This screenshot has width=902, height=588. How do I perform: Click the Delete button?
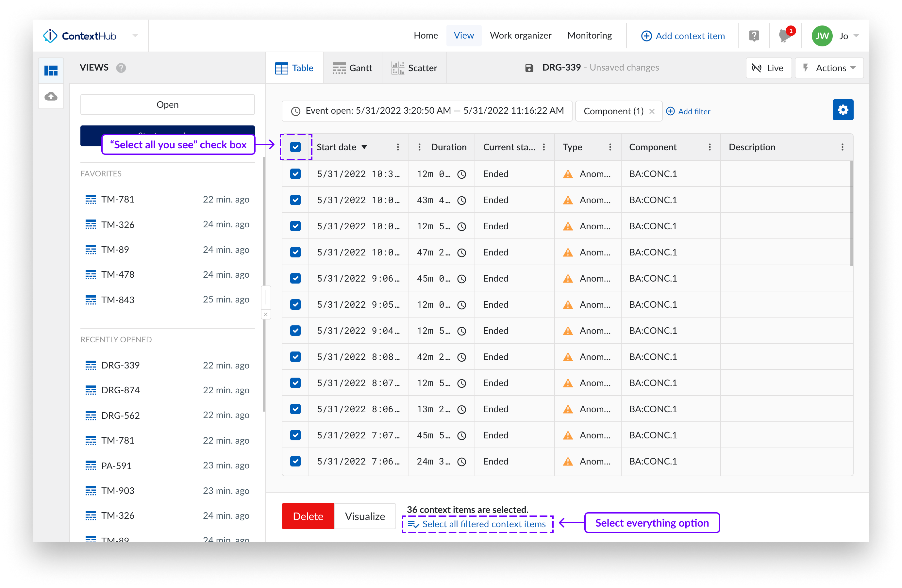pyautogui.click(x=308, y=516)
